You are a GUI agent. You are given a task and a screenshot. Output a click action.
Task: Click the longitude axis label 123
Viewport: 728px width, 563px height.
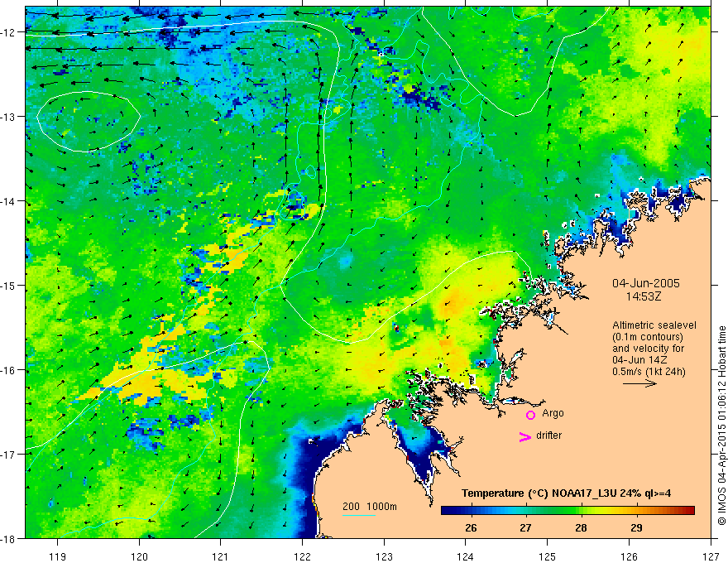(x=384, y=556)
